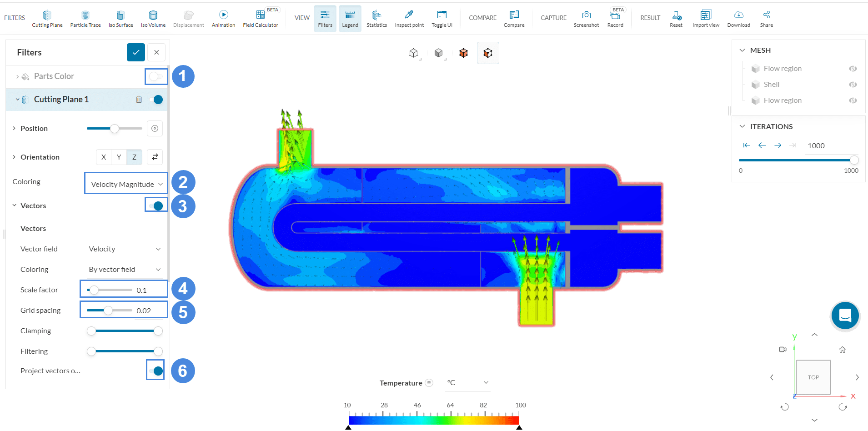Flip the cutting plane orientation
Screen dimensions: 868x431
155,157
